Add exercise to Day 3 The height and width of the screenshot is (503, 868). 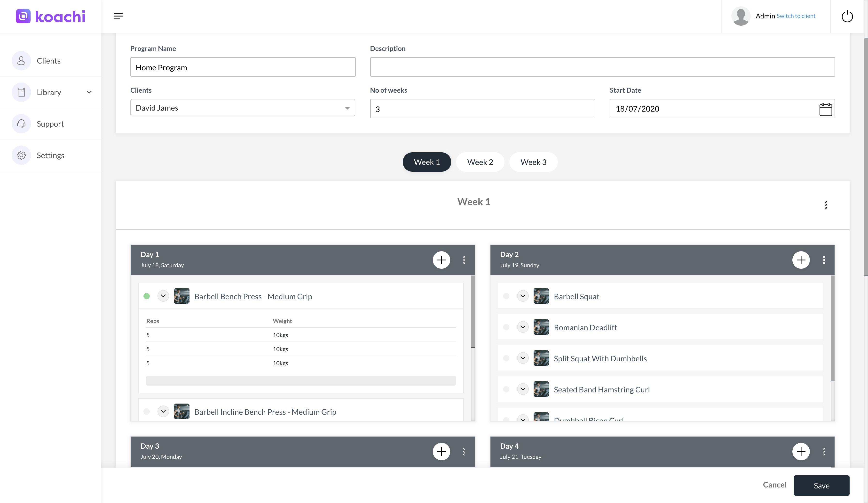point(441,451)
